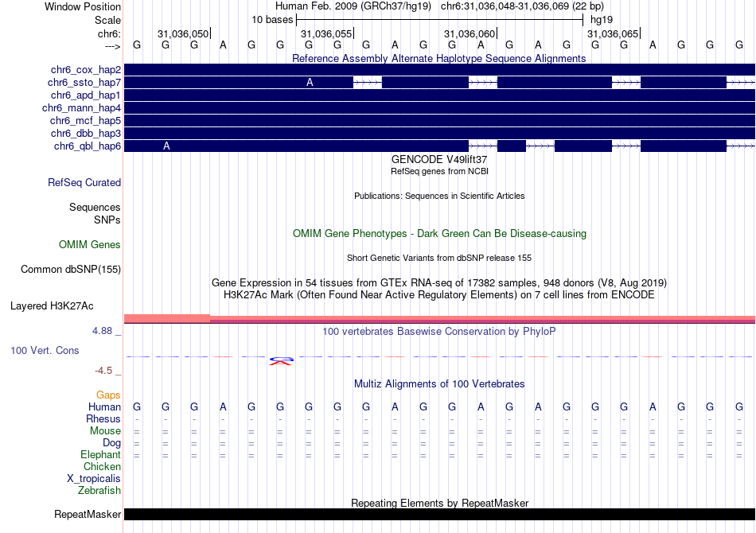Click the blue-red PhyloP conservation peak

pos(281,360)
